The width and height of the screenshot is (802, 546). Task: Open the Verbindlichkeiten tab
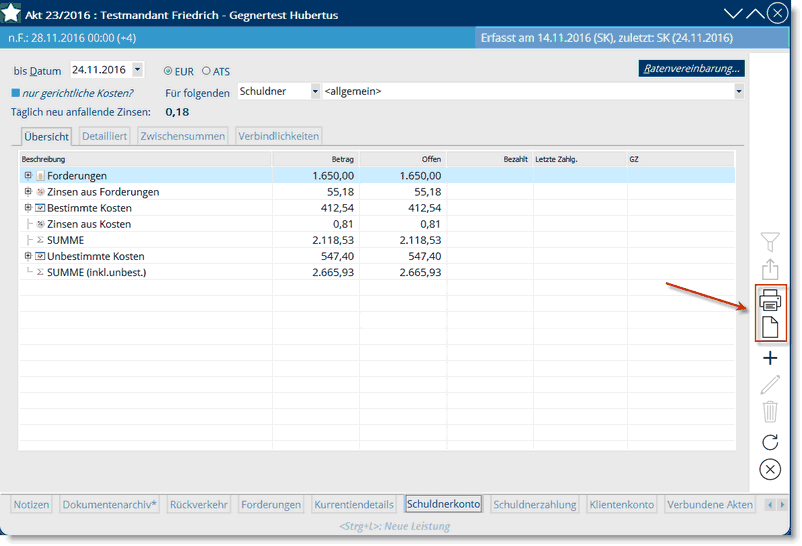coord(278,136)
